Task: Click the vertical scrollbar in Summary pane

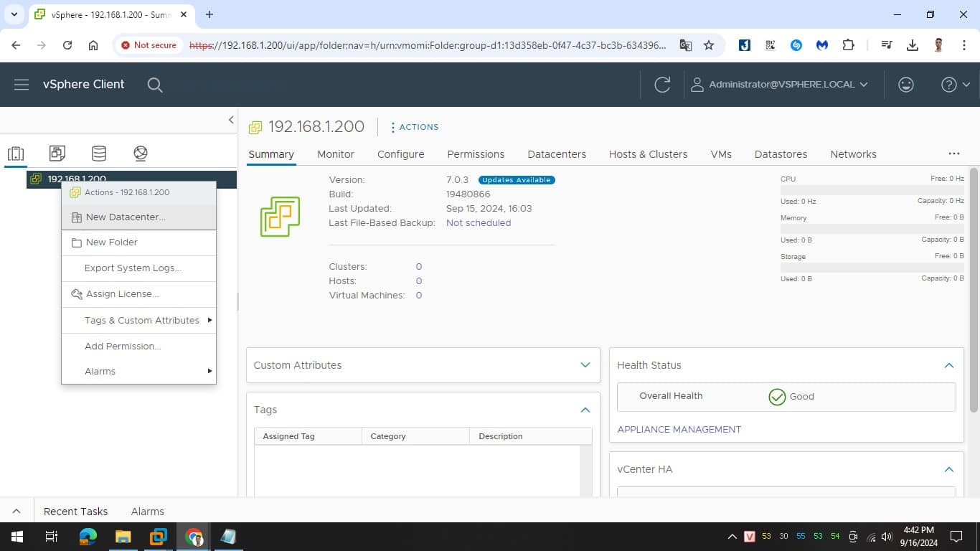Action: 974,290
